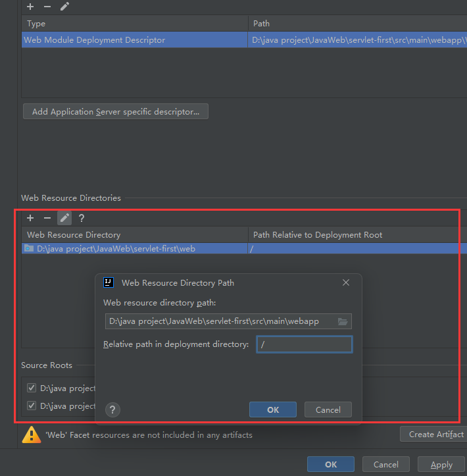Image resolution: width=467 pixels, height=476 pixels.
Task: Add a new web resource directory
Action: tap(30, 218)
